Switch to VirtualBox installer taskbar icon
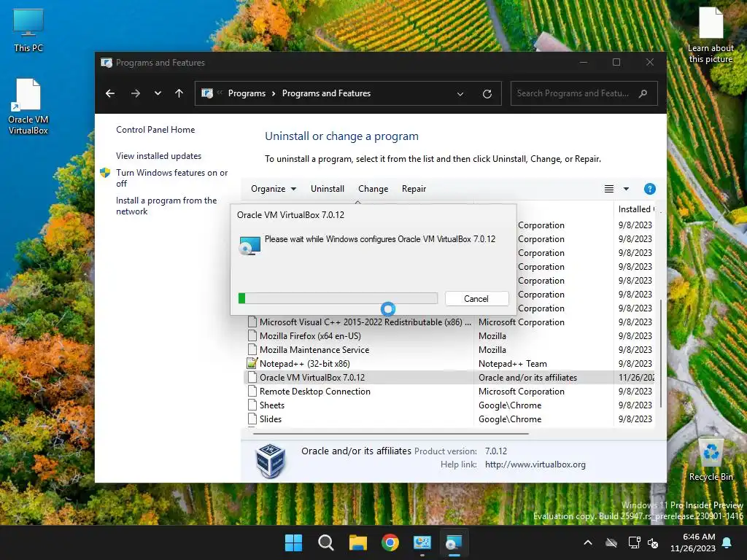The width and height of the screenshot is (747, 560). point(454,542)
